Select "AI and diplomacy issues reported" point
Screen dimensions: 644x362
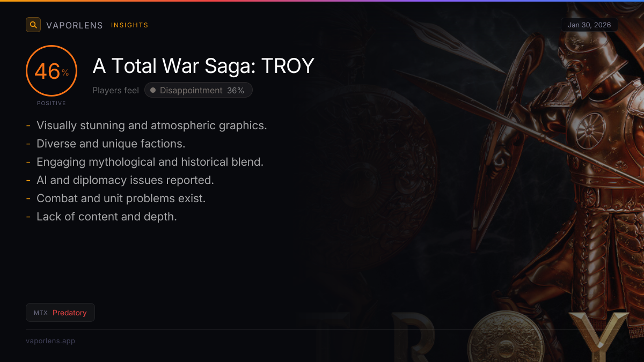coord(125,180)
